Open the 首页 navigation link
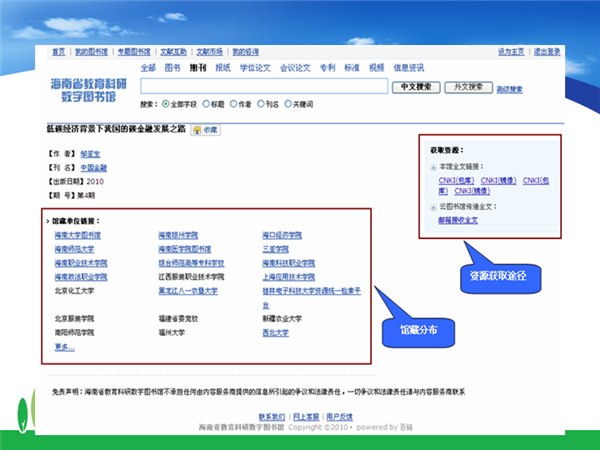 pos(59,52)
